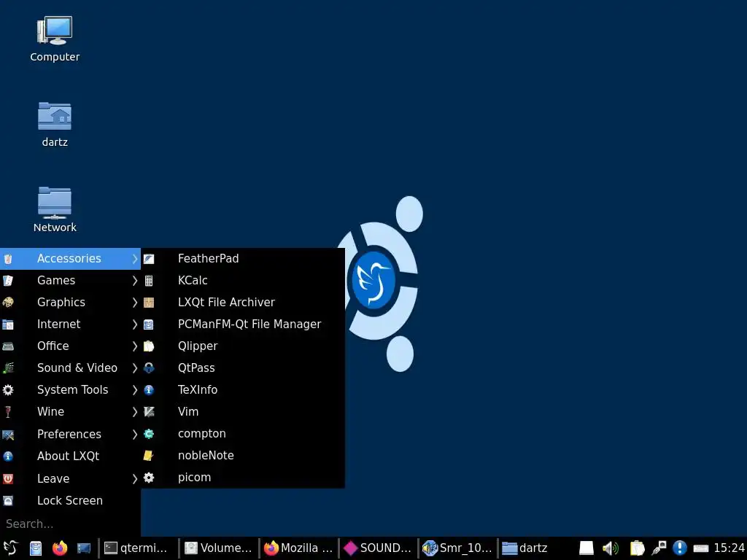Switch to the dartz file manager taskbar window

coord(537,548)
